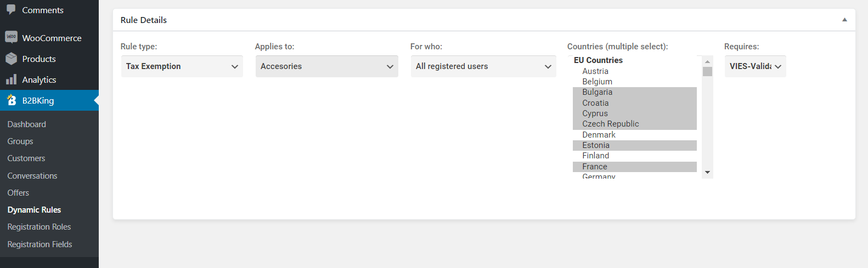Image resolution: width=868 pixels, height=268 pixels.
Task: Click the Analytics bar chart icon
Action: (11, 79)
